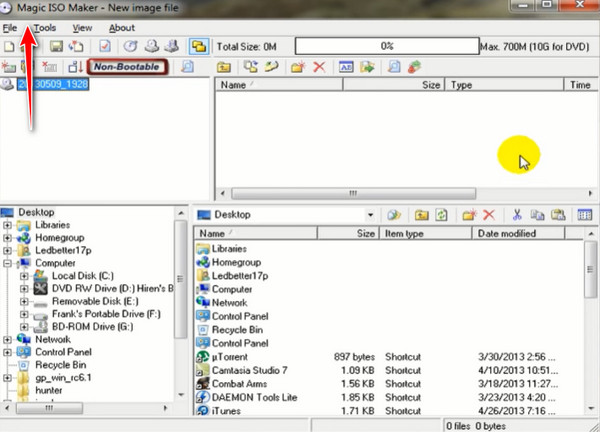Click the icon left of the highlighted explorer toggle
This screenshot has width=600, height=432.
click(172, 47)
